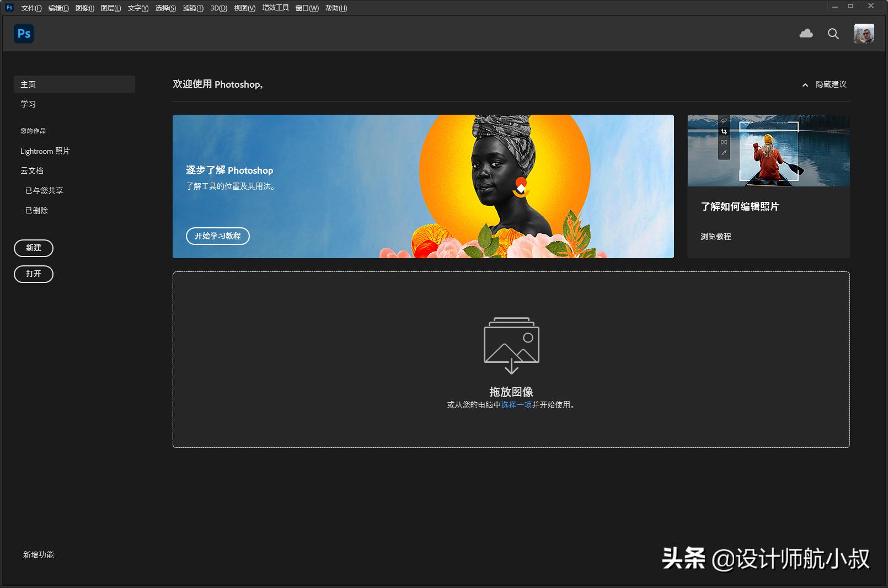Start the tutorial via 开始学习教程
888x588 pixels.
point(217,236)
